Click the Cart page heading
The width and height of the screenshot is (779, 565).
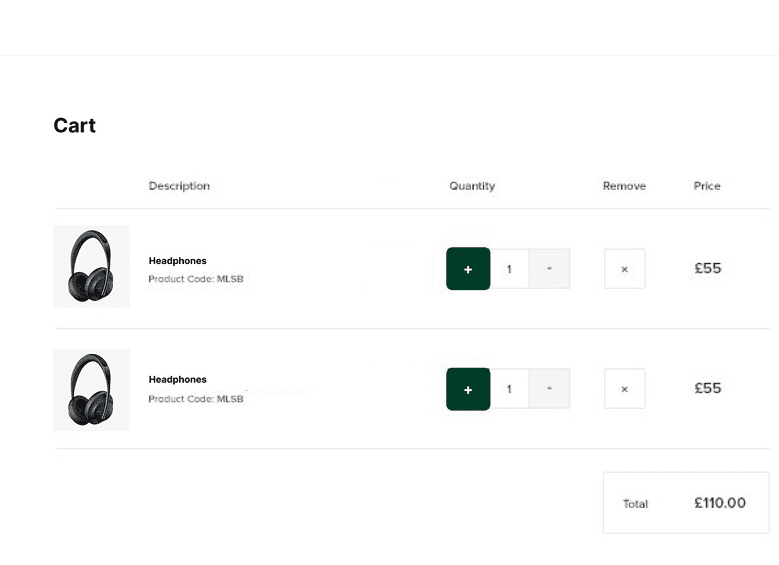[75, 126]
